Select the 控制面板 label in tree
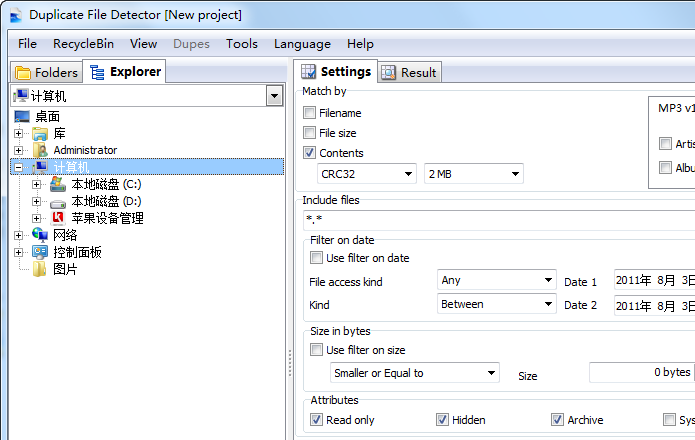Screen dimensions: 695x440 (x=78, y=252)
